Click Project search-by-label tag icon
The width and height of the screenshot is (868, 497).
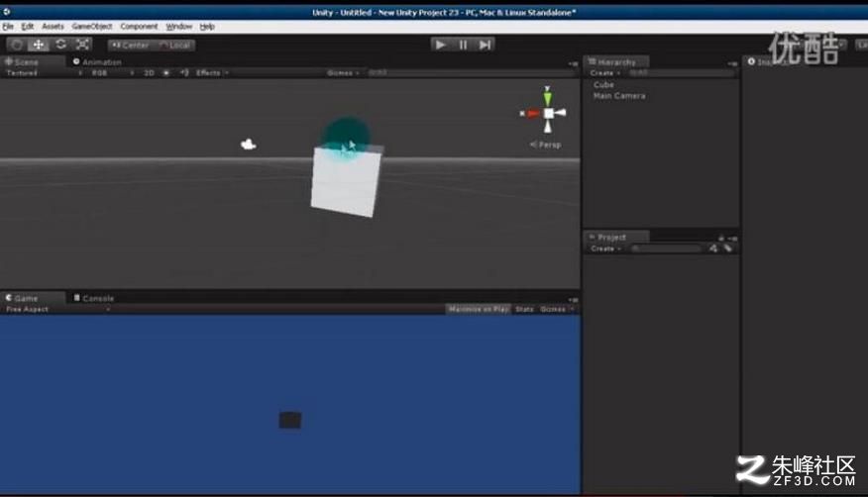click(728, 248)
